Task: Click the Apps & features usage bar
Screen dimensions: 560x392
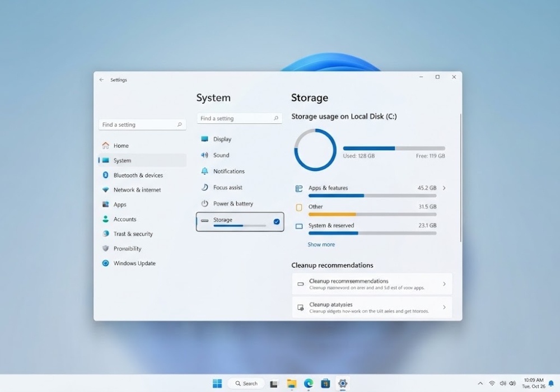Action: point(372,195)
